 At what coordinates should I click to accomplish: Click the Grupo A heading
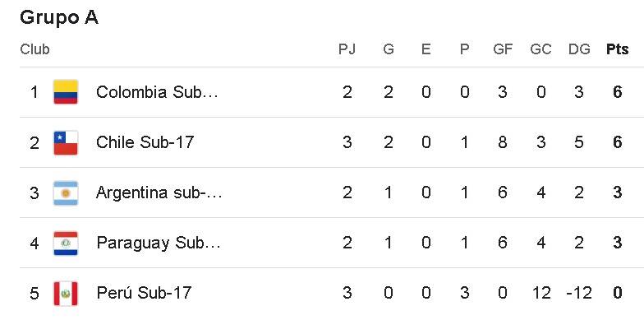(59, 18)
